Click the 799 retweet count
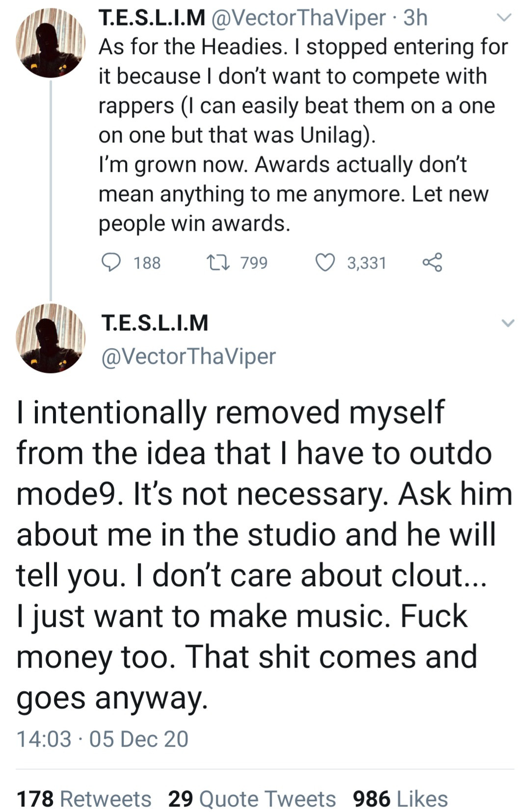528x812 pixels. coord(254,263)
